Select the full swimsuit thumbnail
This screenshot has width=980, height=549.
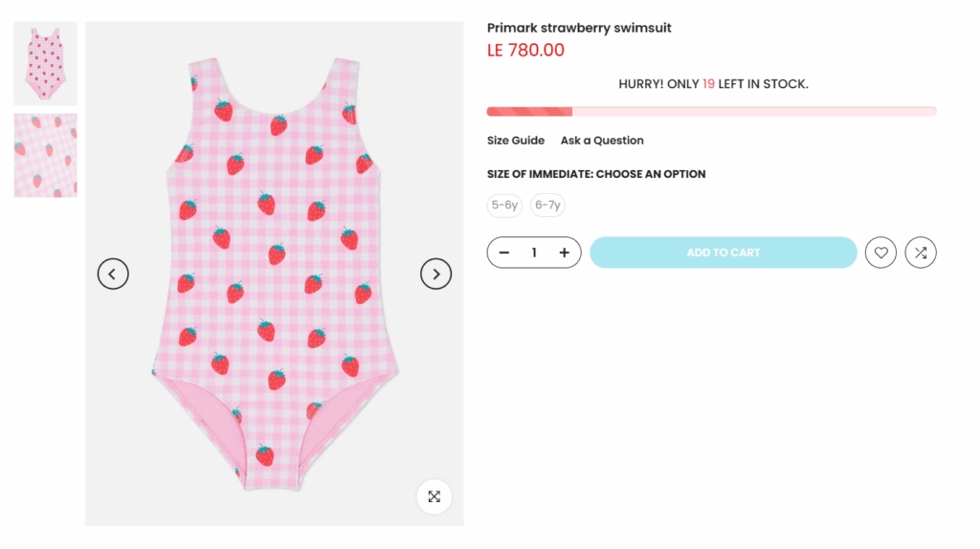(45, 64)
